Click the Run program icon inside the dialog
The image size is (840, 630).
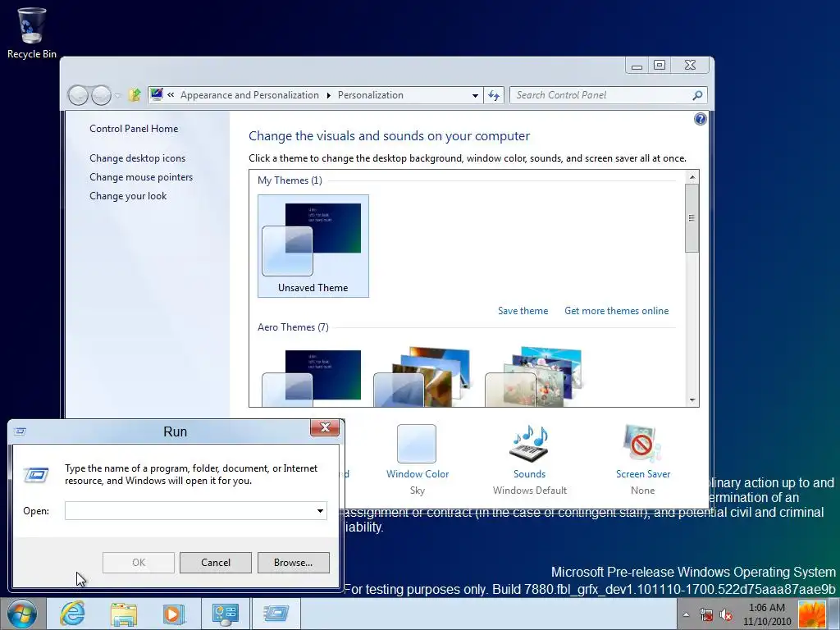pos(36,475)
